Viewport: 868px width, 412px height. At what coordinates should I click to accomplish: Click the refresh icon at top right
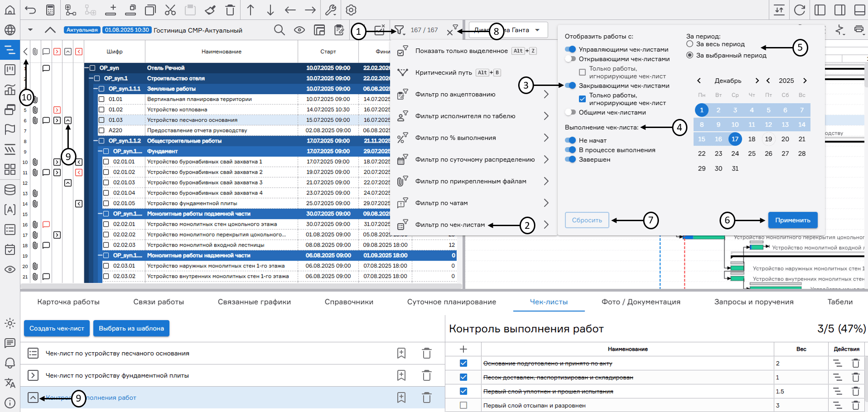(x=800, y=10)
